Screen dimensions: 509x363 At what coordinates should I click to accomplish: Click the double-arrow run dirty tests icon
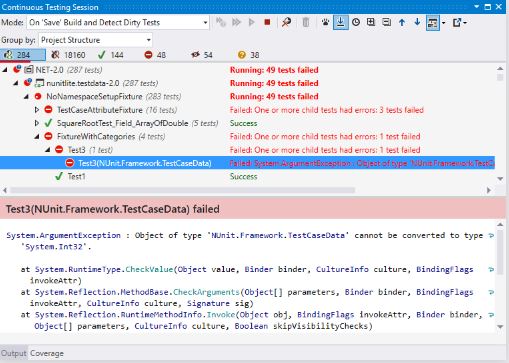[x=236, y=22]
